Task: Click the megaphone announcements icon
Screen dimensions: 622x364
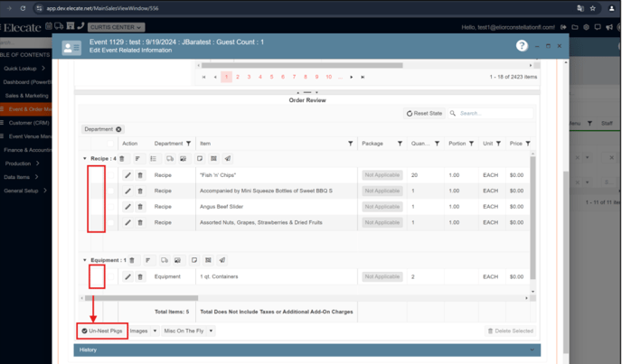Action: (609, 27)
